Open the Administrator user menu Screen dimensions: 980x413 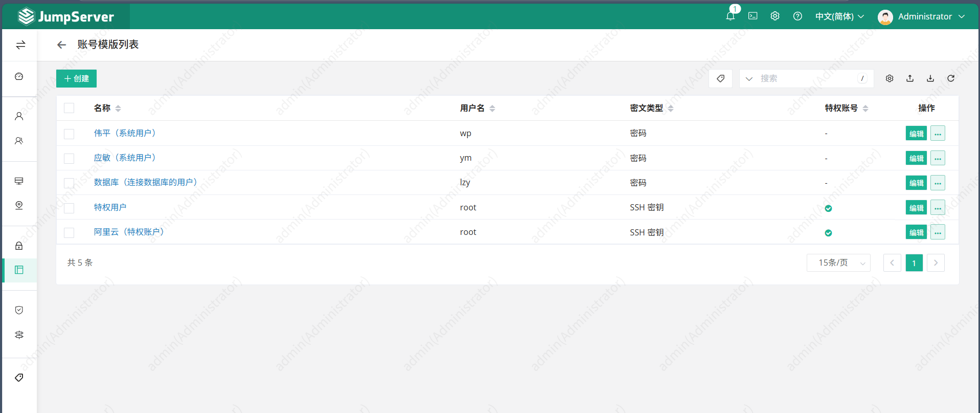(921, 16)
